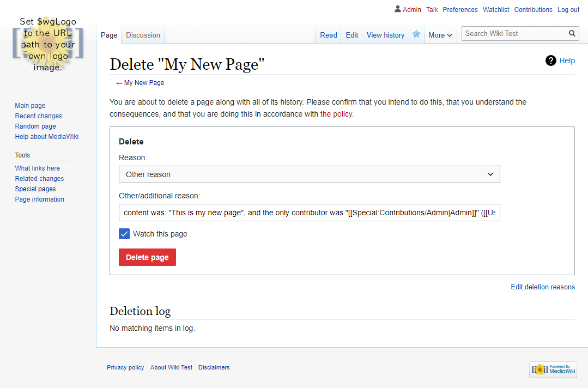Screen dimensions: 588x388
Task: Select the Edit tab
Action: pos(352,35)
